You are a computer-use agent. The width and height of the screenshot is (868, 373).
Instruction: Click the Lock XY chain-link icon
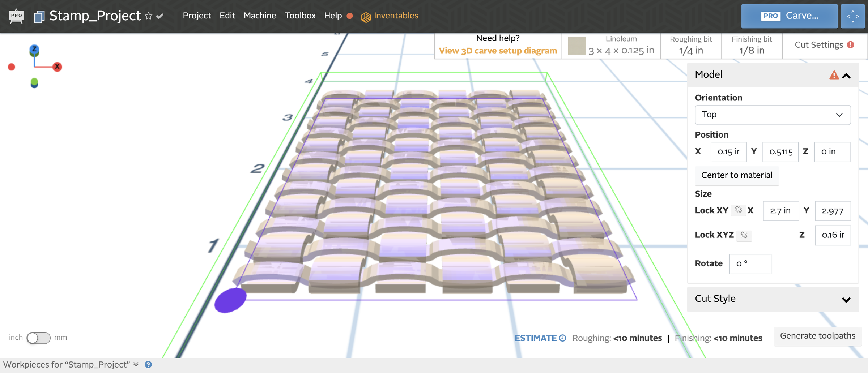(739, 210)
